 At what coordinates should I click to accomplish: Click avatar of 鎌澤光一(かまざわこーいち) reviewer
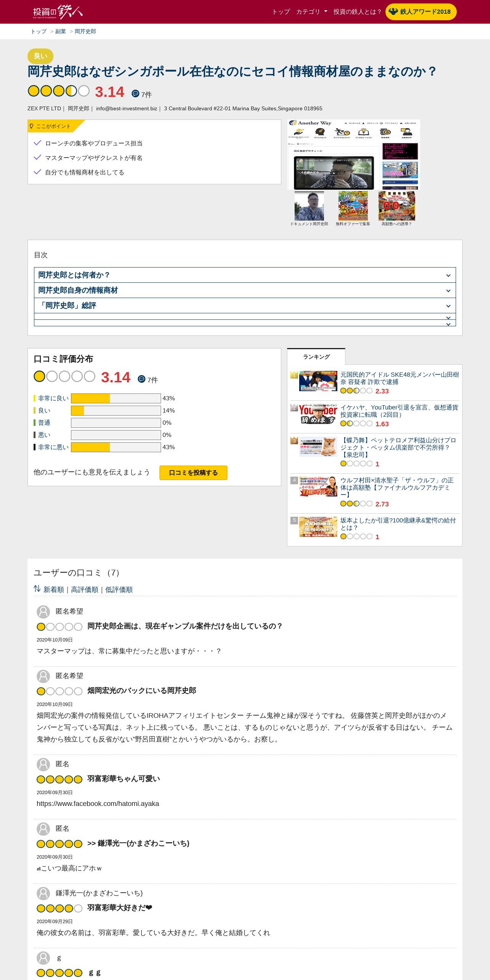click(x=44, y=893)
